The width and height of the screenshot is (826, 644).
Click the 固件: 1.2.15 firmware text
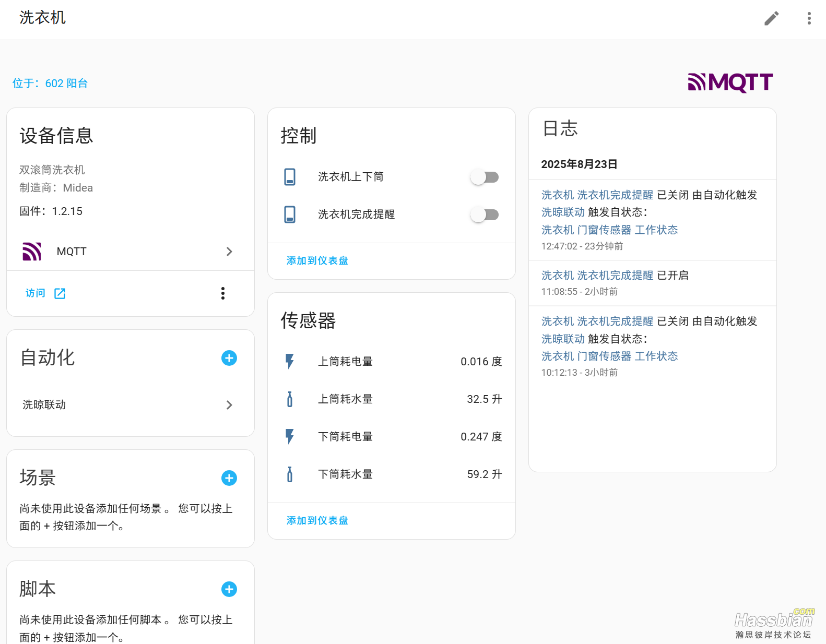point(51,211)
